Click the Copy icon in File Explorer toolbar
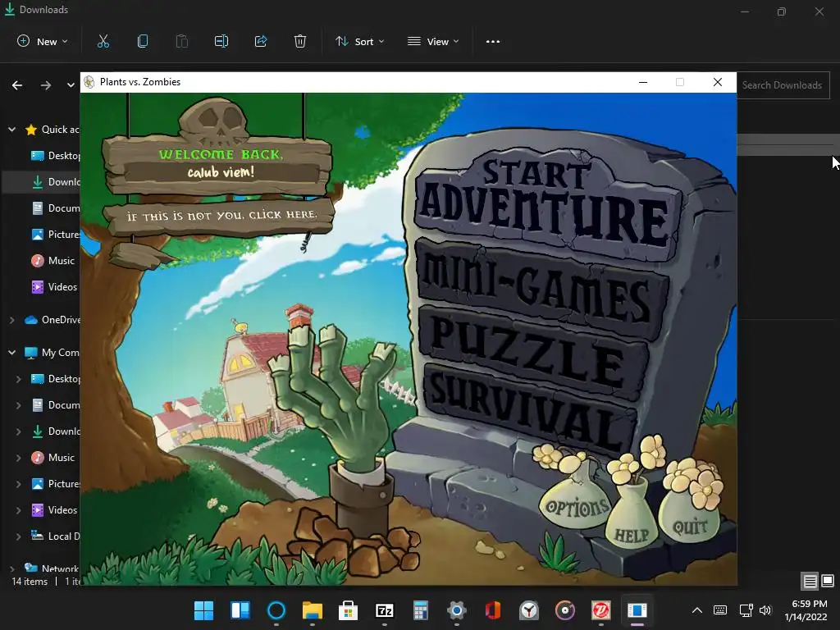840x630 pixels. 143,41
